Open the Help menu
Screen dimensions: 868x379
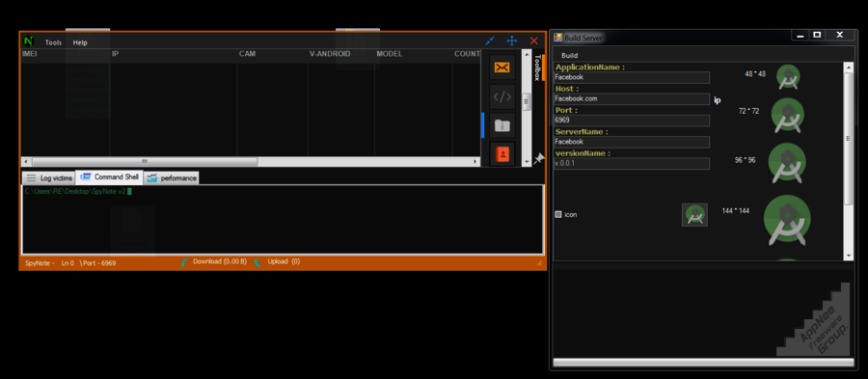pyautogui.click(x=80, y=42)
